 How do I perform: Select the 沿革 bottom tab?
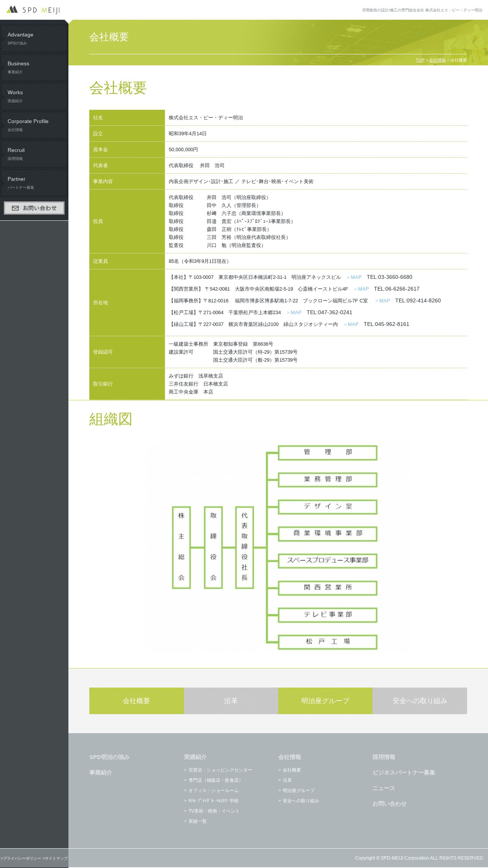[231, 701]
